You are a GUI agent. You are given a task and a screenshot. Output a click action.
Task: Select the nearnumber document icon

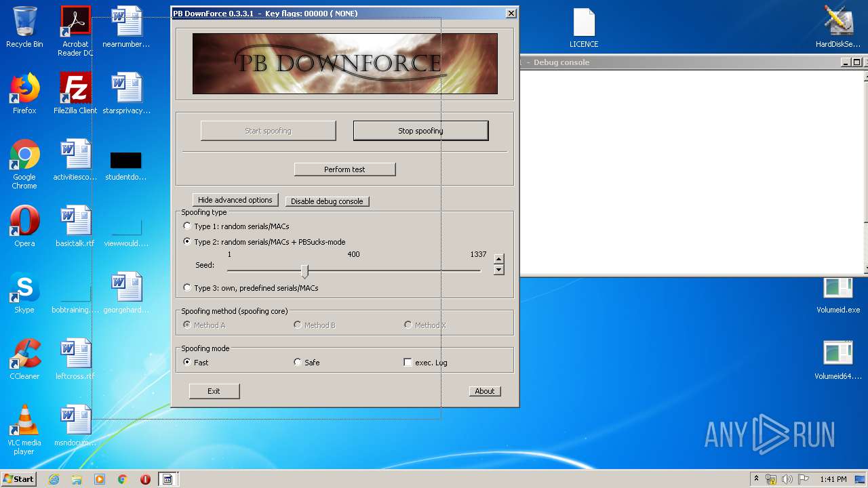[x=126, y=27]
